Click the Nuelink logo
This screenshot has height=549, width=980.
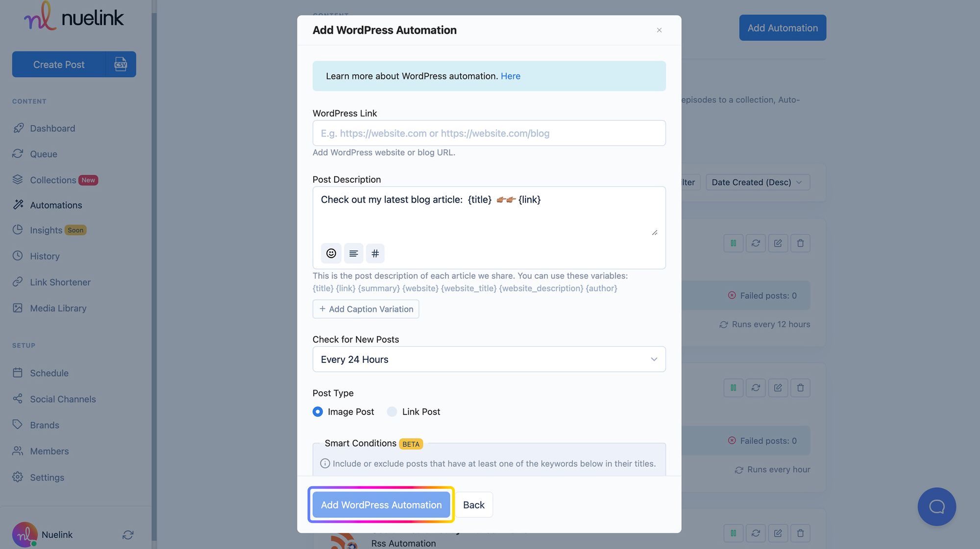click(x=74, y=16)
